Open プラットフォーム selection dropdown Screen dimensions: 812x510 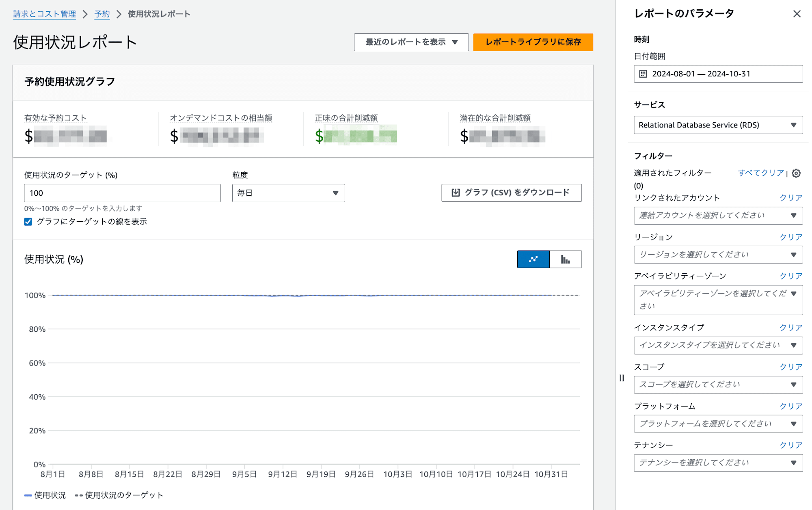[x=718, y=424]
